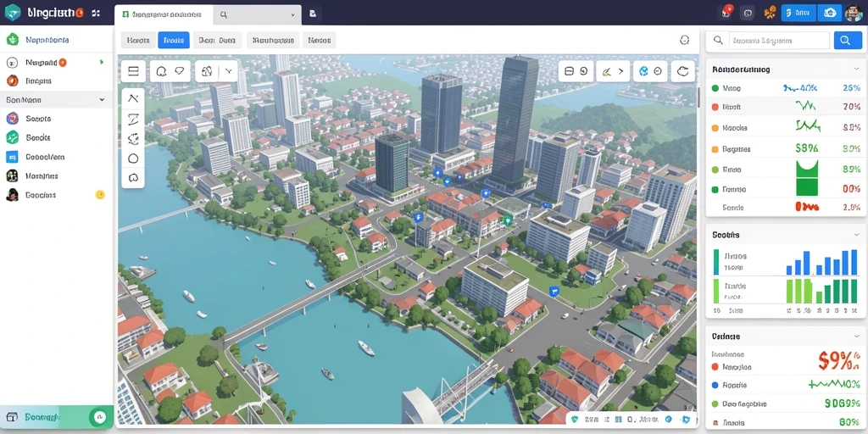868x434 pixels.
Task: Select the highlighted blue tab above the map
Action: (173, 40)
